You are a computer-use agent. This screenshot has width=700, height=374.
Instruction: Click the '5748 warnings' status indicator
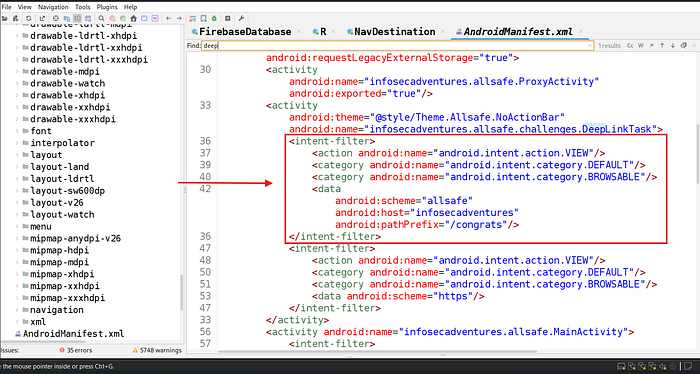pos(157,350)
